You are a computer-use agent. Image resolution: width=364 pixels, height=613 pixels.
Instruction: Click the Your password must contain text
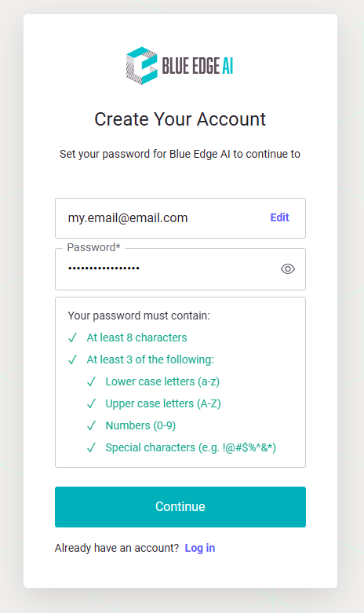coord(139,316)
